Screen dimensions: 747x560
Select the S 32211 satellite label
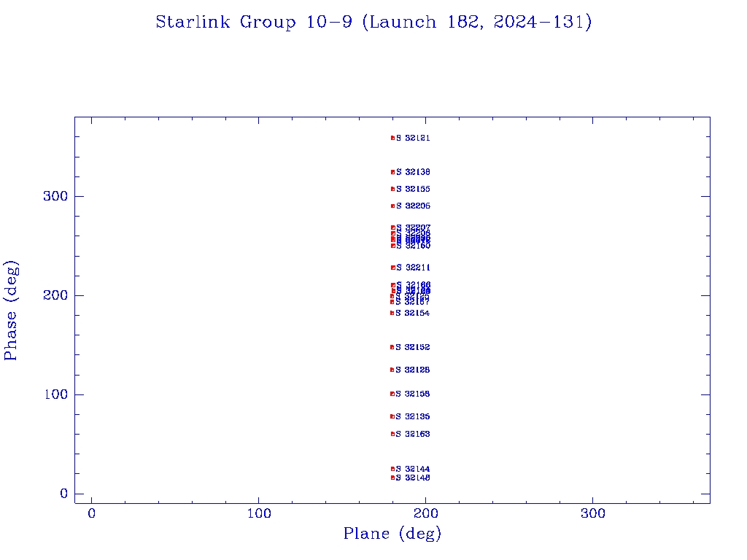click(x=413, y=268)
